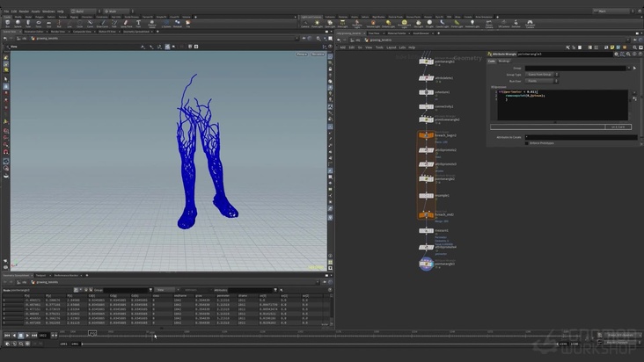Open the Group Type dropdown
This screenshot has width=644, height=362.
pyautogui.click(x=542, y=75)
